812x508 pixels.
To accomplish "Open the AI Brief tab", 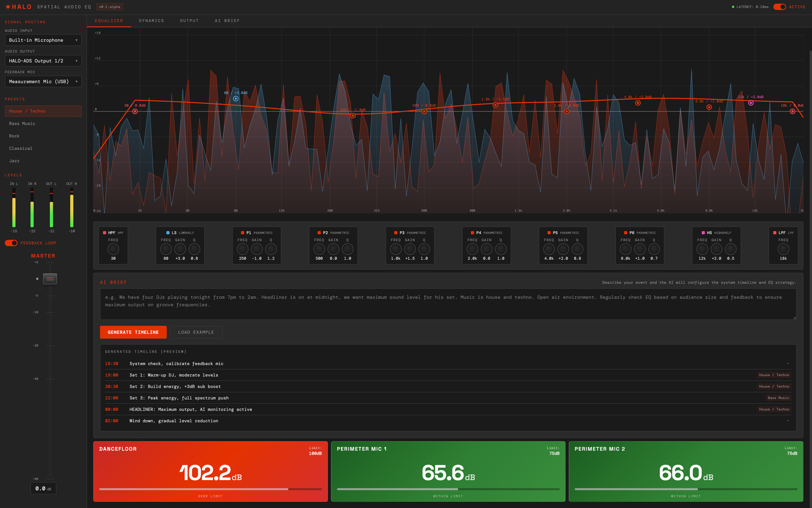I will (227, 21).
